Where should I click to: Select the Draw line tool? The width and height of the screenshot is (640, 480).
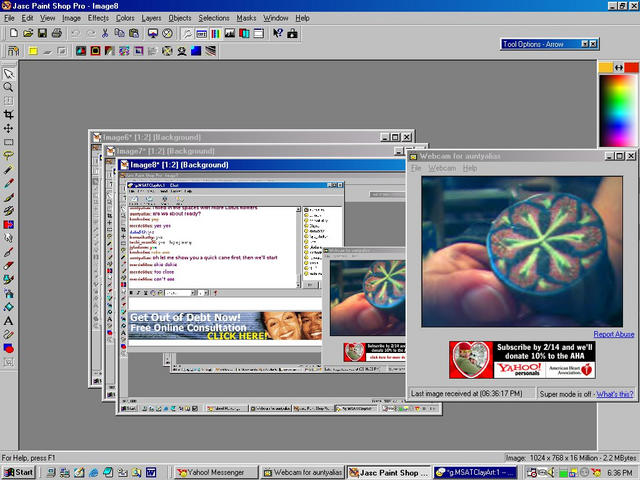tap(9, 334)
